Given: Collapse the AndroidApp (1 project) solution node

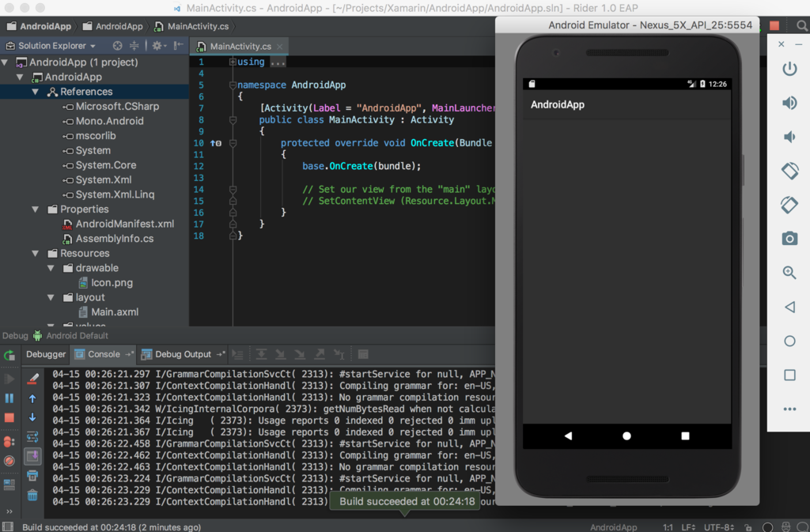Looking at the screenshot, I should click(6, 62).
